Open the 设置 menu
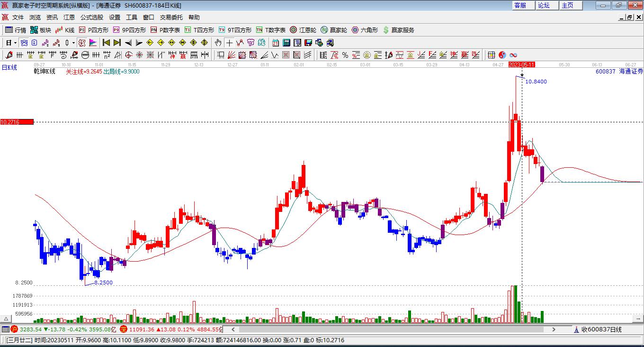Viewport: 644px width, 347px height. pyautogui.click(x=115, y=18)
